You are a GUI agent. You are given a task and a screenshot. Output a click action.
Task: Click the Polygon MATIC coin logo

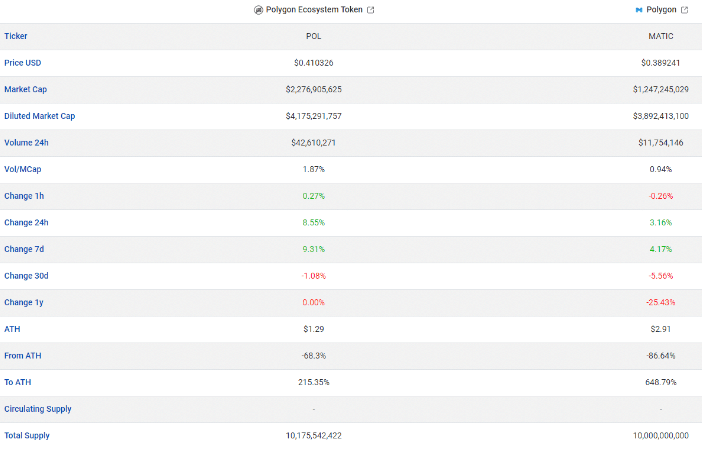pos(639,10)
